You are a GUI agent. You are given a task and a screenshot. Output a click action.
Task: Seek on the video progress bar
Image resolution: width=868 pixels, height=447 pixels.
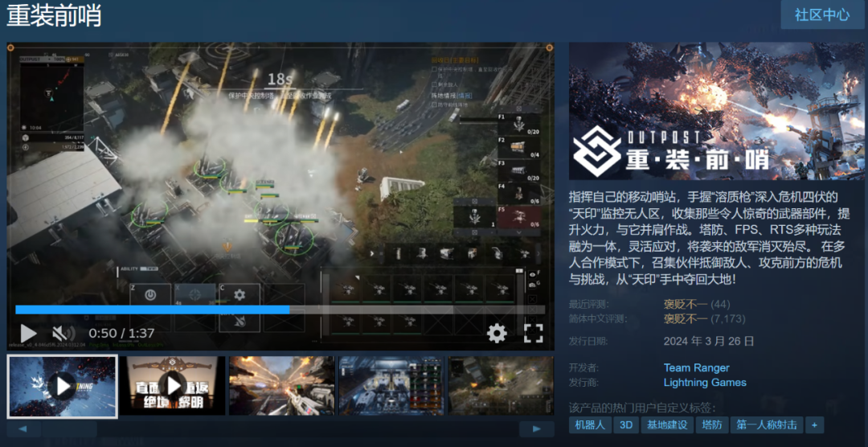click(x=280, y=310)
